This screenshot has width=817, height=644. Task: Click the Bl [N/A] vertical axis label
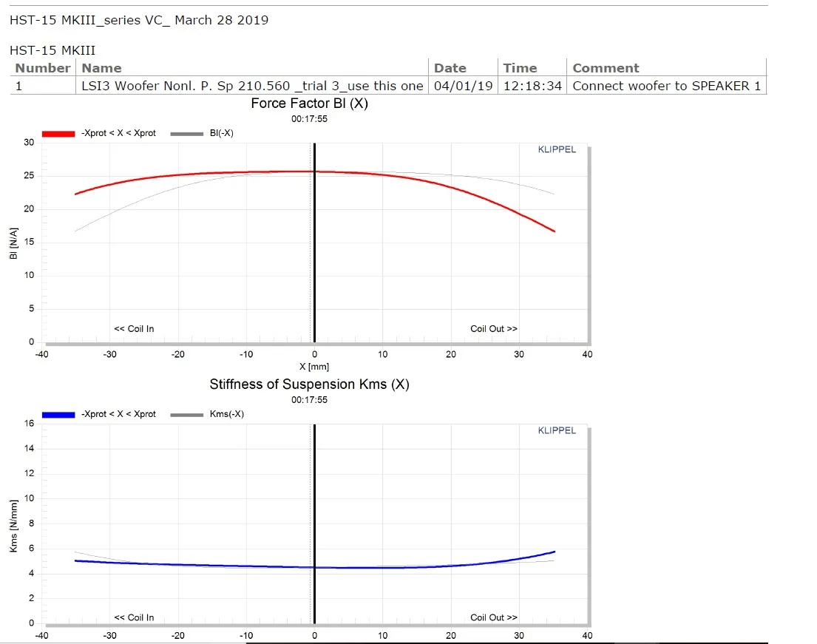13,243
